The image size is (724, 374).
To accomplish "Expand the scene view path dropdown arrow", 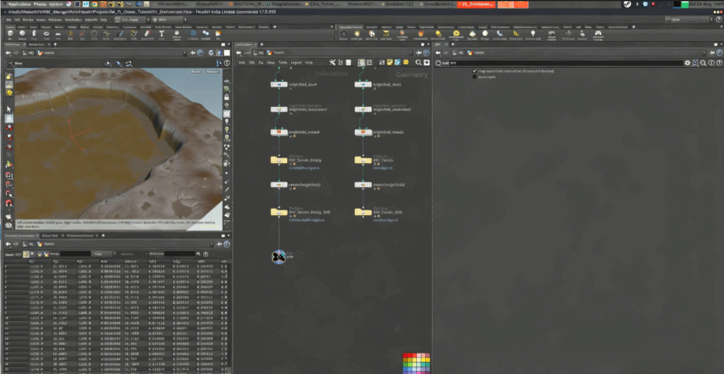I will pos(185,53).
